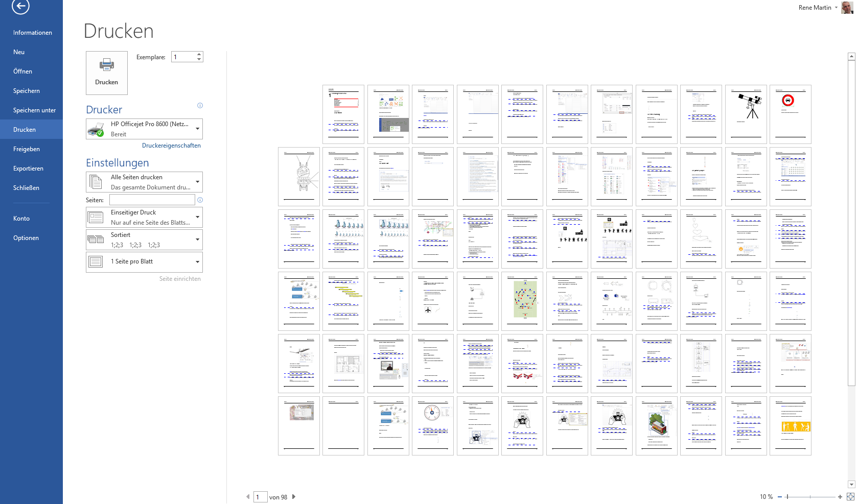Open the Speichern unter menu item

34,110
